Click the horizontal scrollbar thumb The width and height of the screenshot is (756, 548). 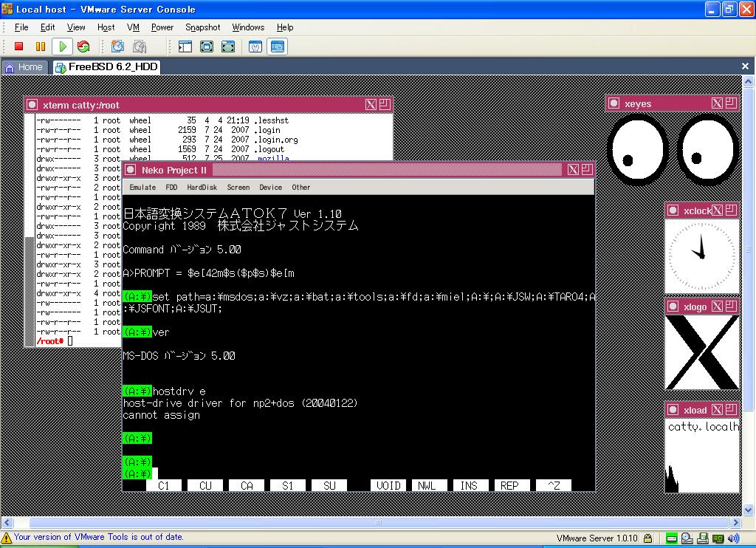379,522
